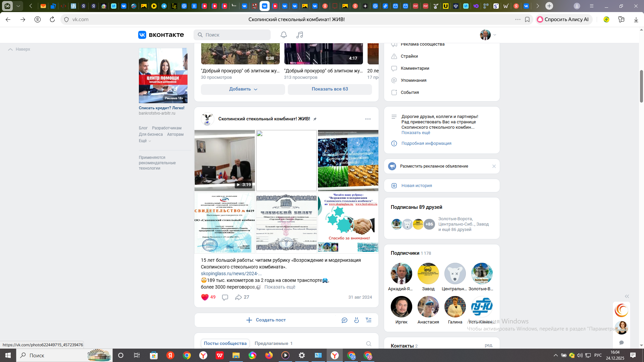Search community posts with the magnifier icon

(369, 344)
